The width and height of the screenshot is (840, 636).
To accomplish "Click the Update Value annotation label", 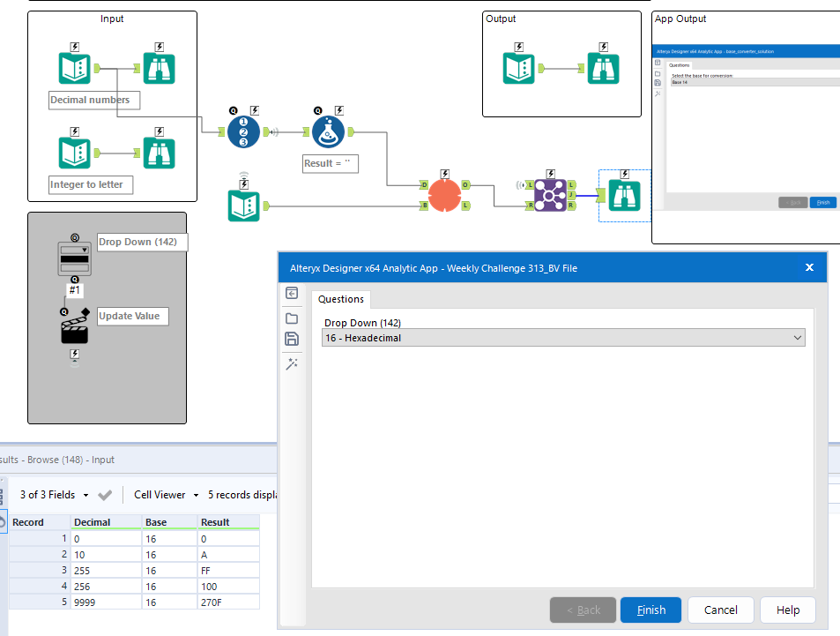I will 133,317.
